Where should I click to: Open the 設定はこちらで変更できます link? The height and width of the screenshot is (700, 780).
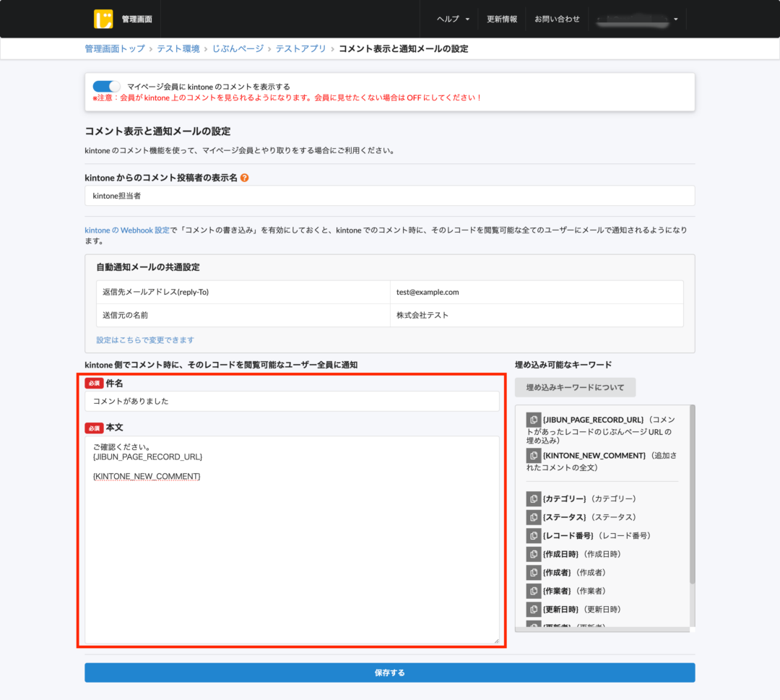[x=145, y=339]
